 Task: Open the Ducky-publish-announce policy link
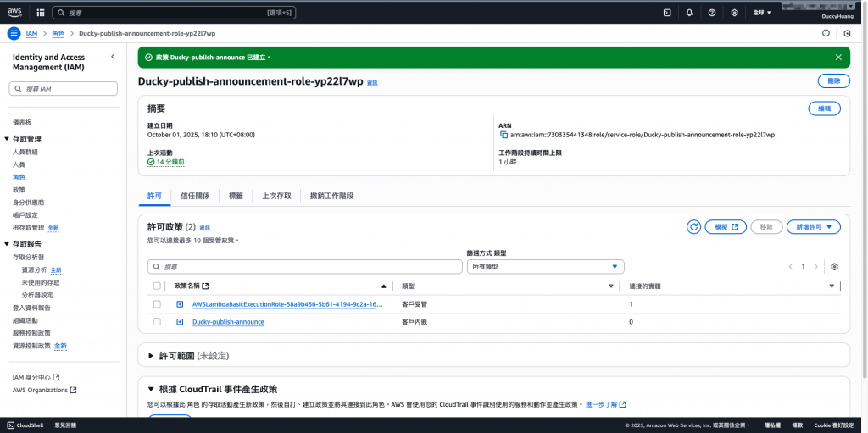(228, 322)
